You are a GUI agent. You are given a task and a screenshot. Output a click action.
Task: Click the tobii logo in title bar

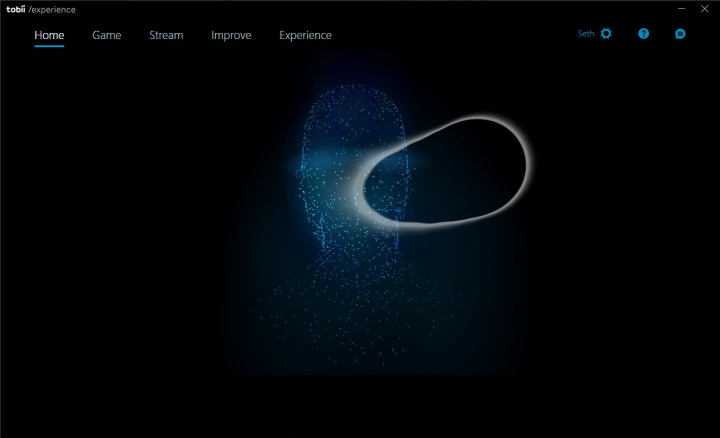(x=15, y=9)
